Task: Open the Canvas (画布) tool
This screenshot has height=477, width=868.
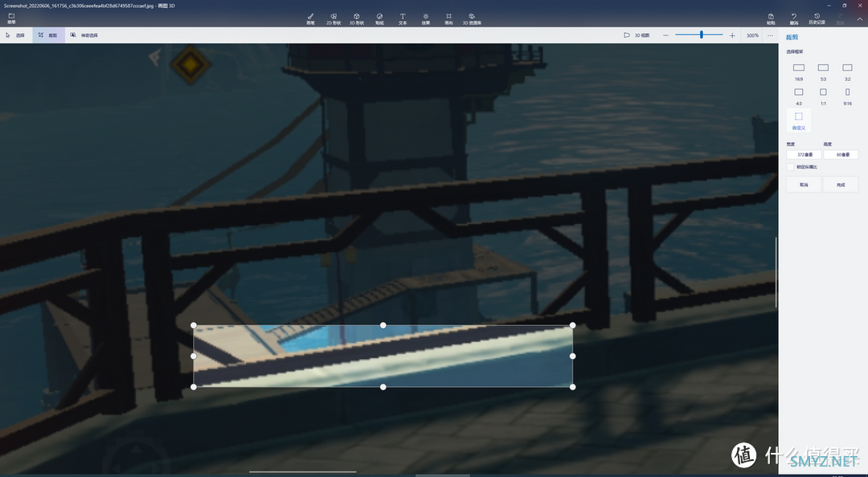Action: [x=448, y=18]
